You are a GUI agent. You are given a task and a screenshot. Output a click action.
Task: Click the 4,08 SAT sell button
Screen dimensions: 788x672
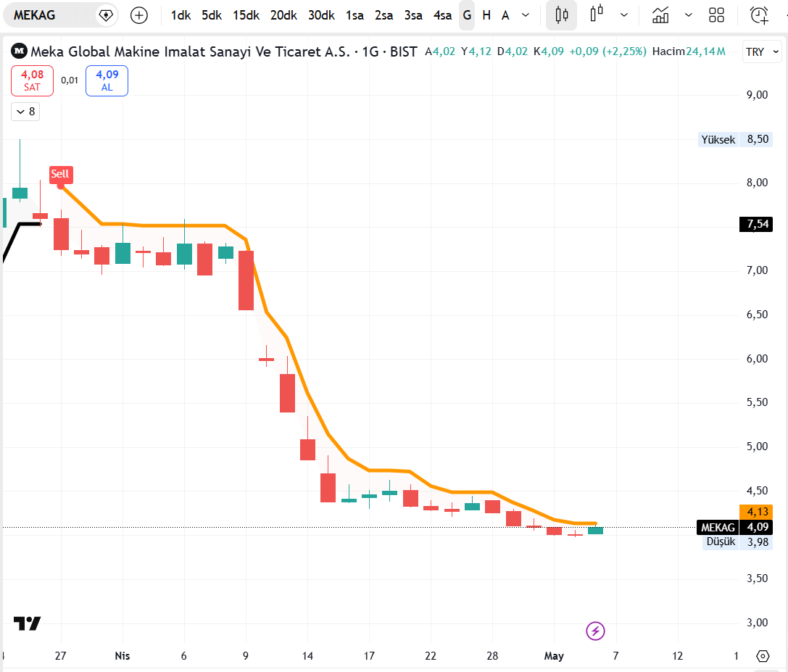pos(32,80)
